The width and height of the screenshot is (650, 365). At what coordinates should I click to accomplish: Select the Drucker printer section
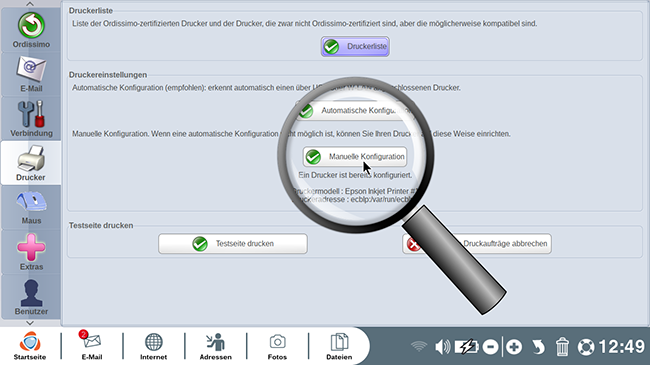tap(31, 163)
